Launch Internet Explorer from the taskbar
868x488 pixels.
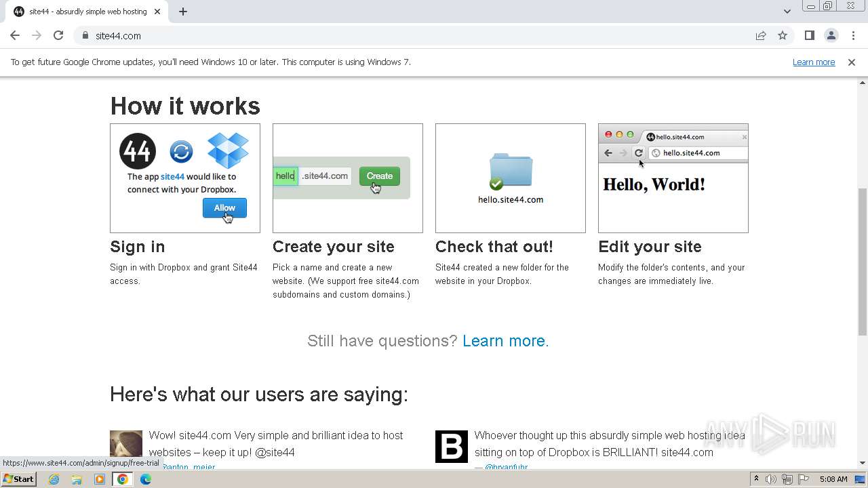(x=54, y=479)
